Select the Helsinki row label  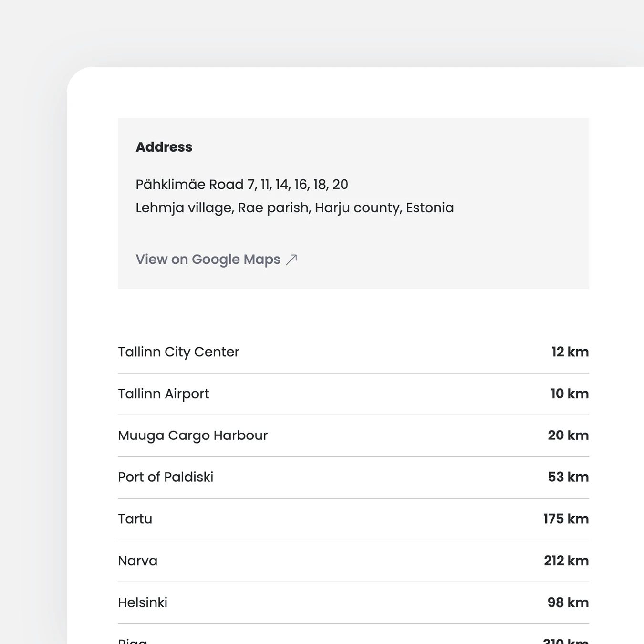point(143,603)
